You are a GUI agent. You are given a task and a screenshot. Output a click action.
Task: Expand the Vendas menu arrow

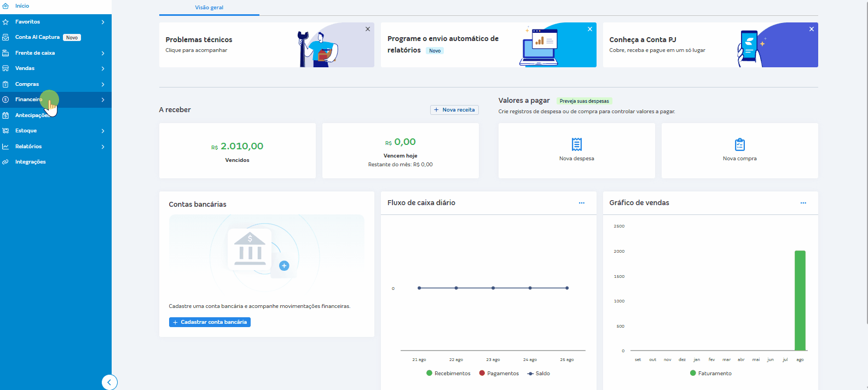tap(103, 68)
